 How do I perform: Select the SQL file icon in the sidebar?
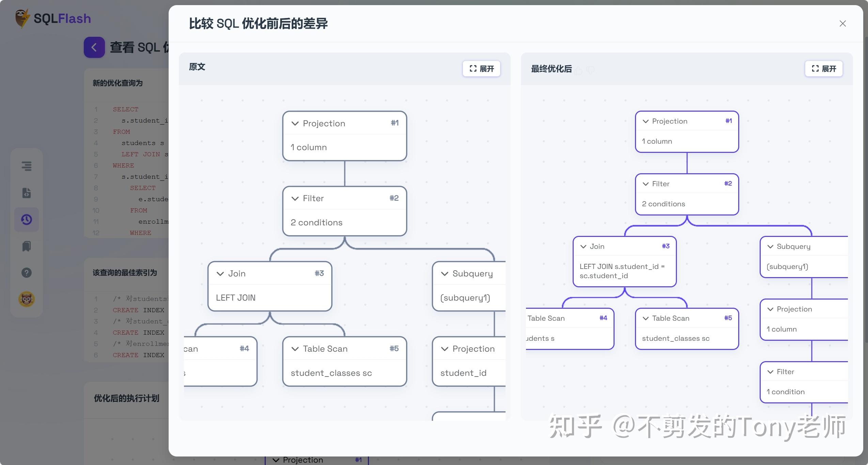click(x=27, y=193)
